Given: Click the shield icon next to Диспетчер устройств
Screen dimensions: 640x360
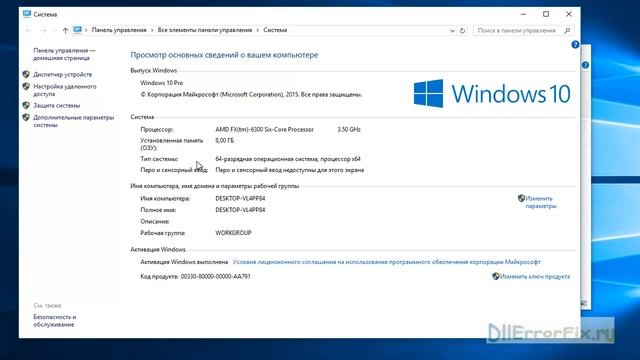Looking at the screenshot, I should click(26, 74).
